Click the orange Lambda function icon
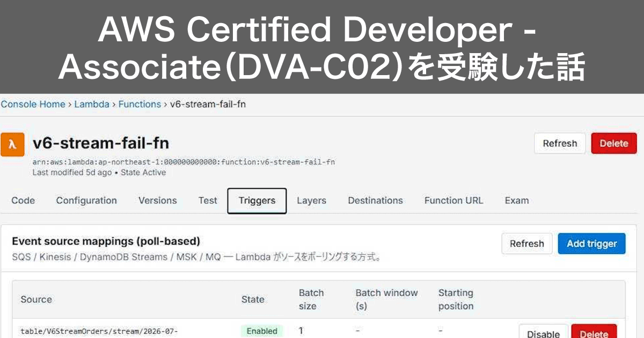This screenshot has height=338, width=644. pyautogui.click(x=12, y=144)
